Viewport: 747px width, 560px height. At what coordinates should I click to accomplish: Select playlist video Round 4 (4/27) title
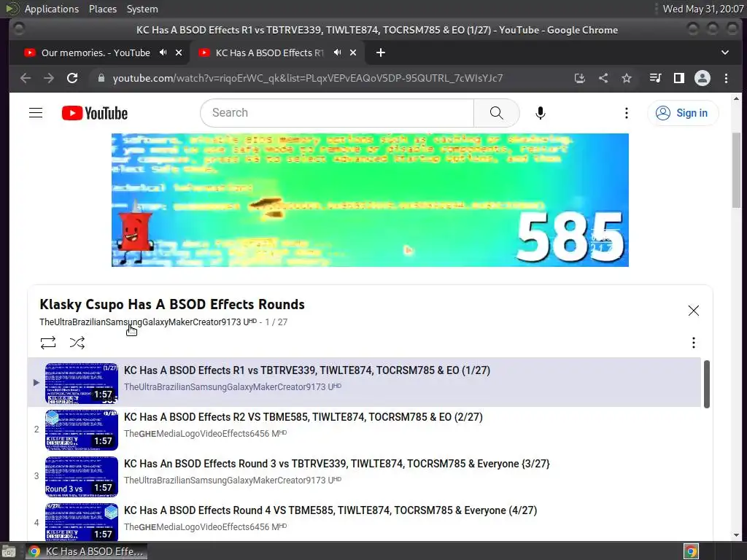click(x=330, y=510)
